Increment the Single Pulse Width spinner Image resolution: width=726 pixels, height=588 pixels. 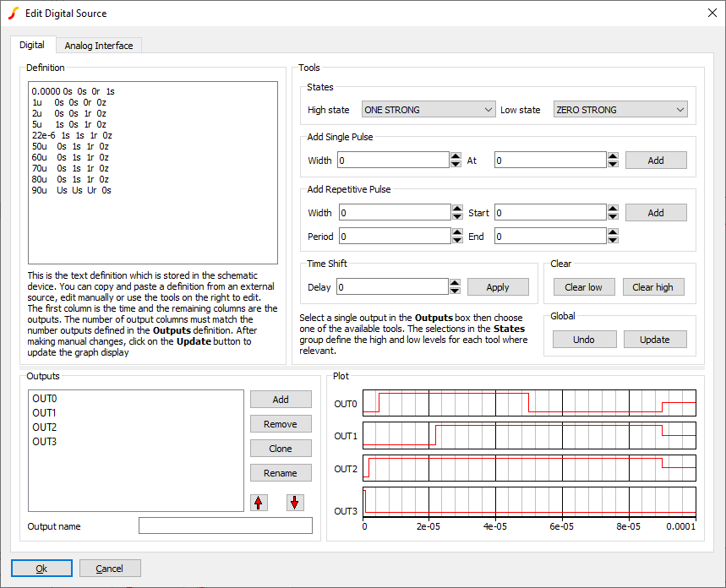[456, 156]
